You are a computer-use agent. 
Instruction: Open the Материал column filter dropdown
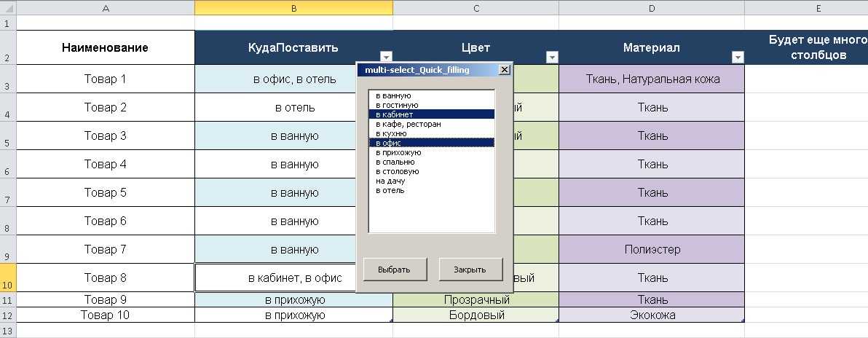tap(738, 57)
